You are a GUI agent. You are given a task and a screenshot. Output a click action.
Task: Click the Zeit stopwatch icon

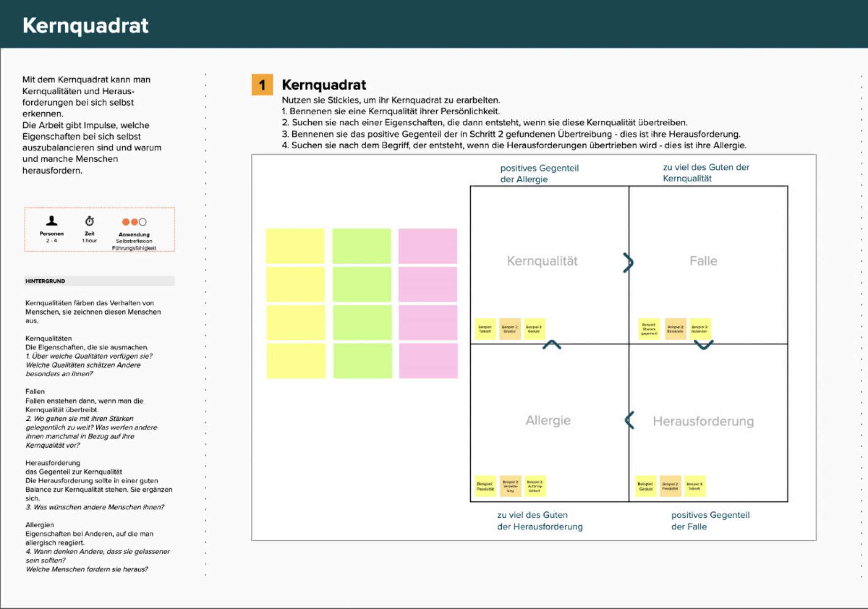tap(90, 221)
